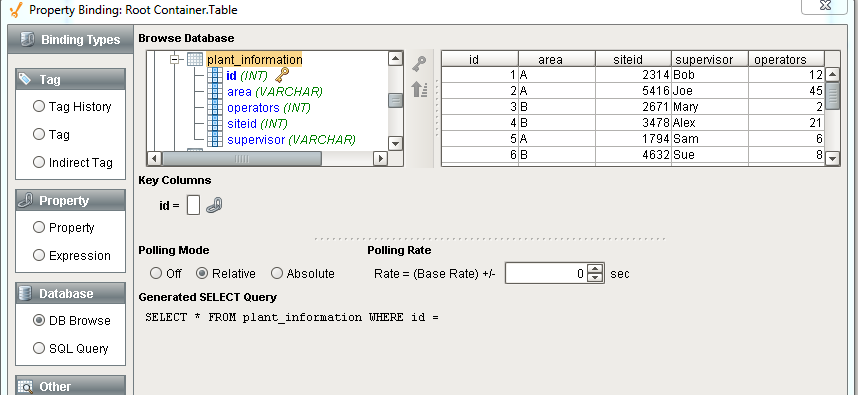Select the id (INT) tree item
The height and width of the screenshot is (395, 858).
click(247, 75)
